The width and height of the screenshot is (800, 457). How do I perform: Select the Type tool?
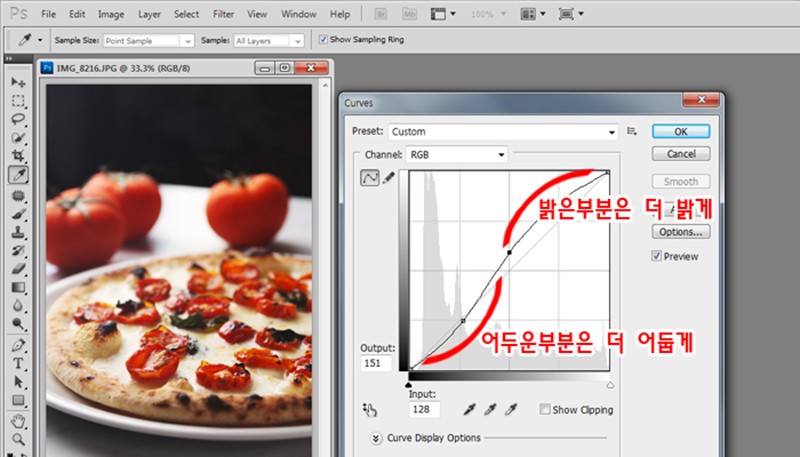18,363
